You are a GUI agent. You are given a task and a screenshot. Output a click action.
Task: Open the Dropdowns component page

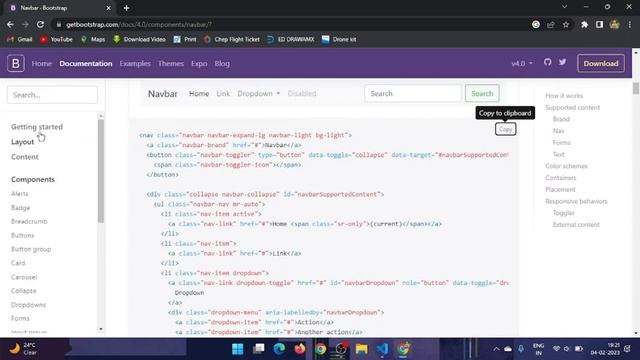click(28, 305)
